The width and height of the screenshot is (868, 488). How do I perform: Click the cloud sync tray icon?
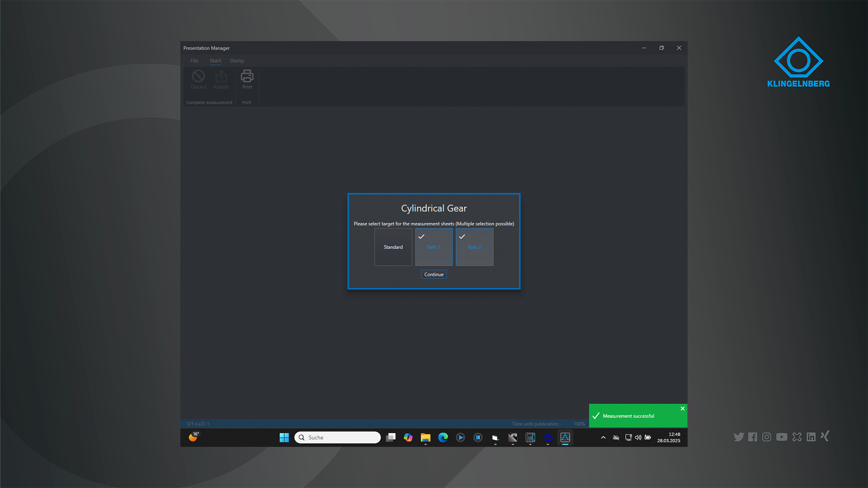point(616,437)
